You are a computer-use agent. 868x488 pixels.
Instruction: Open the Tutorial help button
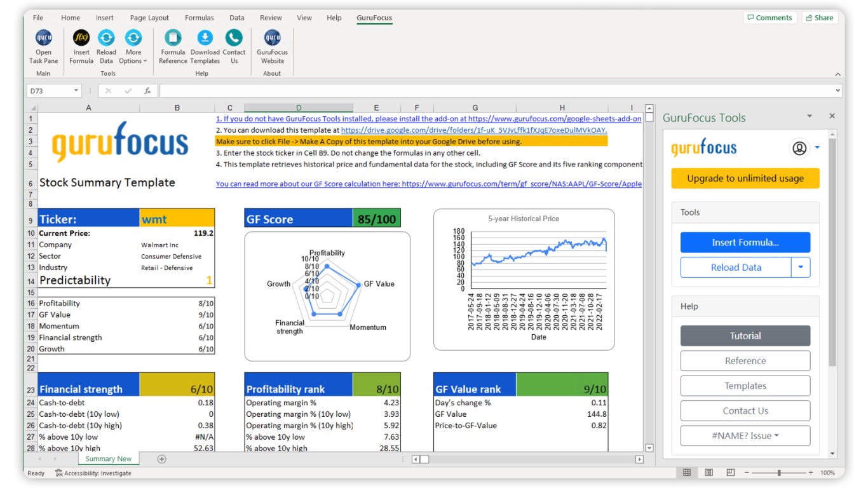745,335
